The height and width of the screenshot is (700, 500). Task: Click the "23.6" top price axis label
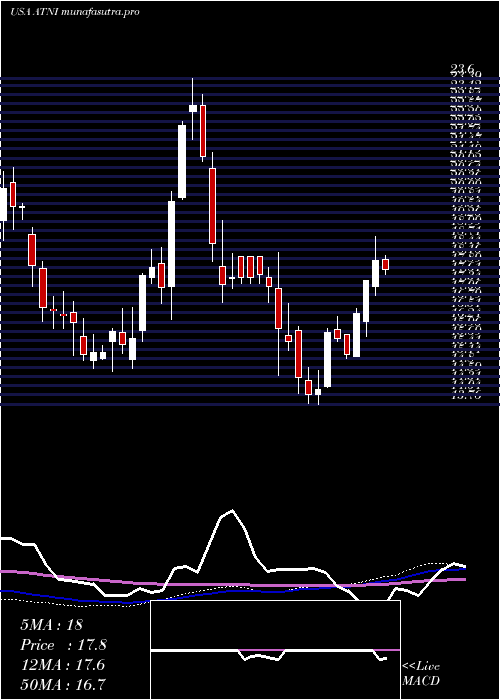462,68
